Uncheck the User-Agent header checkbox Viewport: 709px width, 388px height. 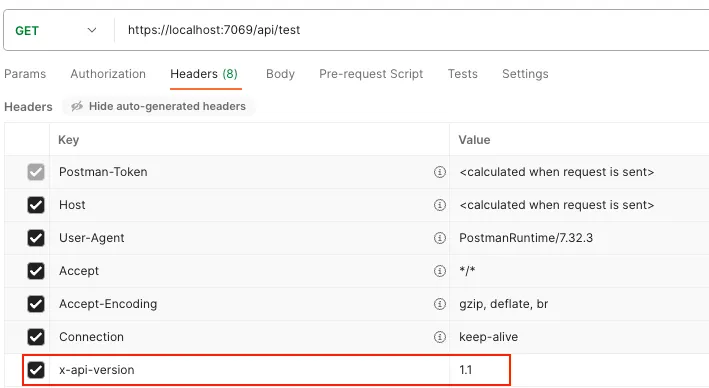[36, 238]
